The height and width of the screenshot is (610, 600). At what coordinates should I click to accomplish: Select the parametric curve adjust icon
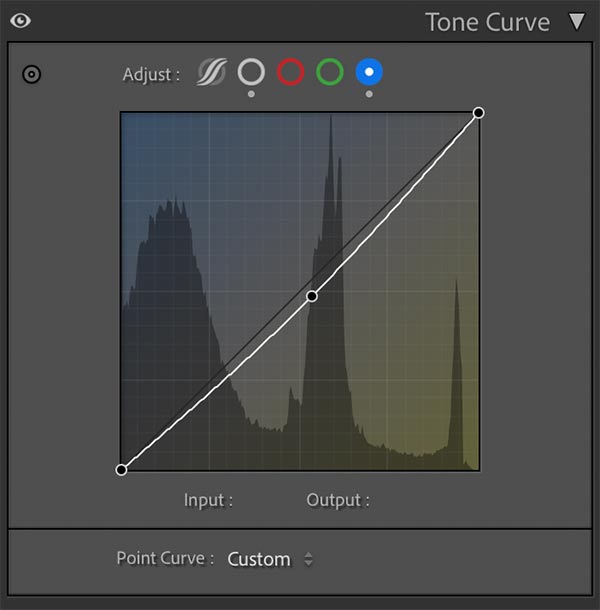coord(211,72)
